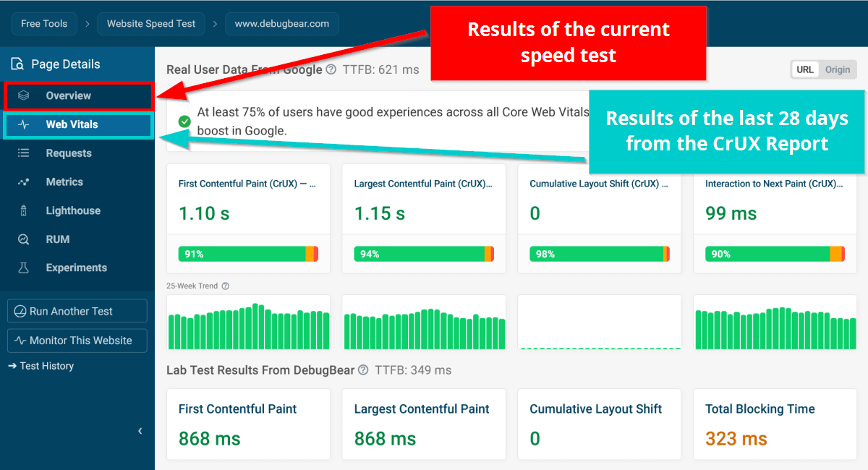The image size is (868, 470).
Task: Collapse the sidebar with the chevron
Action: point(140,431)
